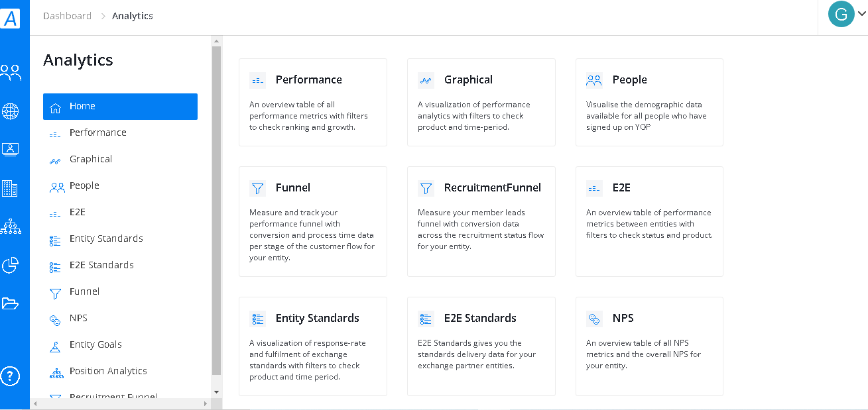Click the horizontal scrollbar right arrow
868x410 pixels.
pyautogui.click(x=207, y=403)
